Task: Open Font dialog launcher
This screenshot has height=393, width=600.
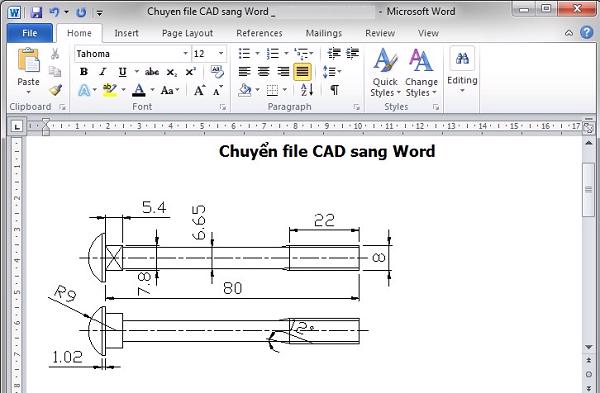Action: [223, 107]
